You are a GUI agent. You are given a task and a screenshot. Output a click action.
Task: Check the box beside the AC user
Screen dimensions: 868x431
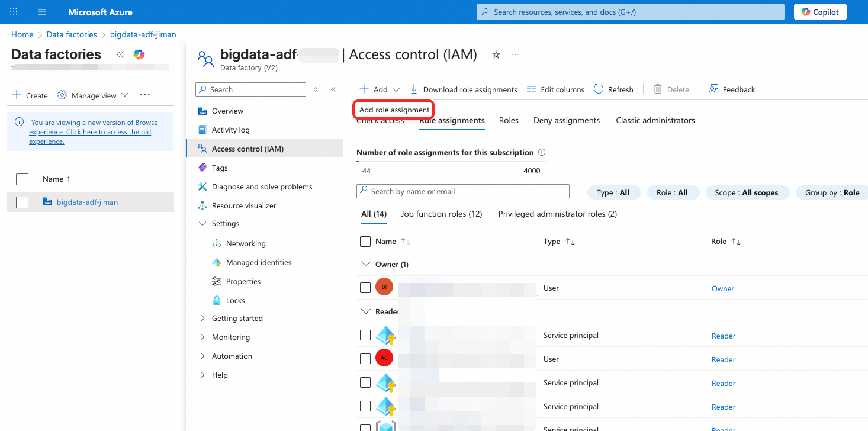click(x=365, y=359)
